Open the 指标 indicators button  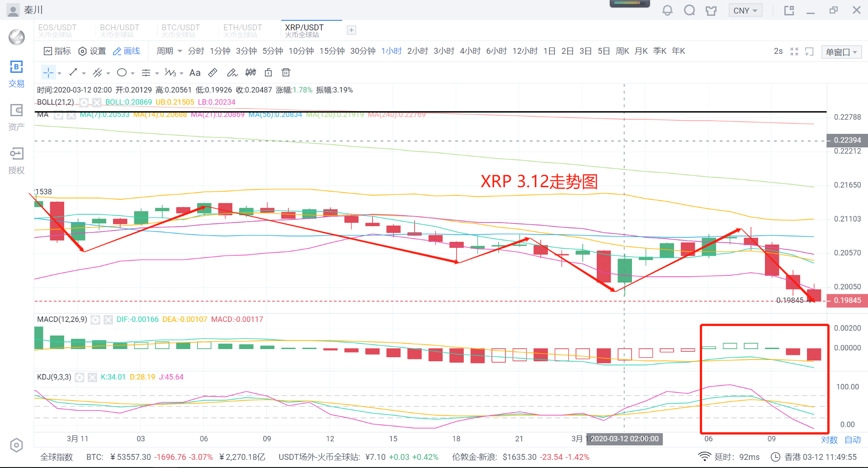[x=57, y=51]
